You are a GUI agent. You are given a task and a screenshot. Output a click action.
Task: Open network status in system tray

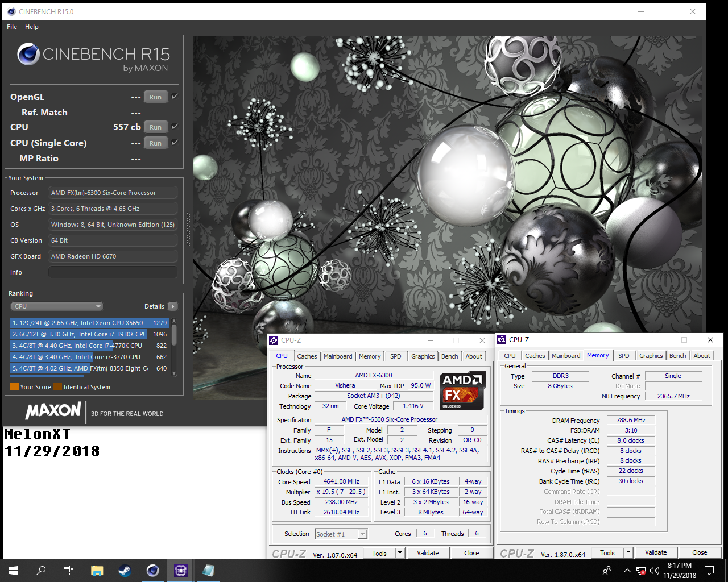coord(641,571)
